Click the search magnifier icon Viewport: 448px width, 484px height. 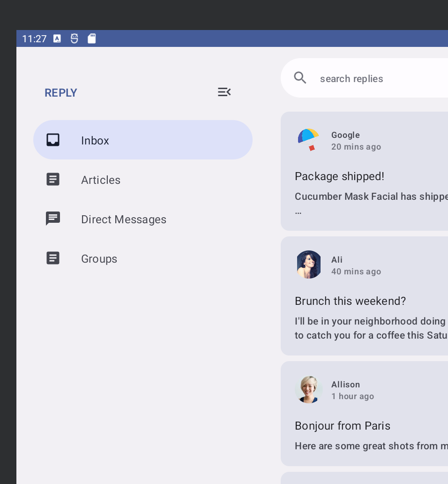300,78
